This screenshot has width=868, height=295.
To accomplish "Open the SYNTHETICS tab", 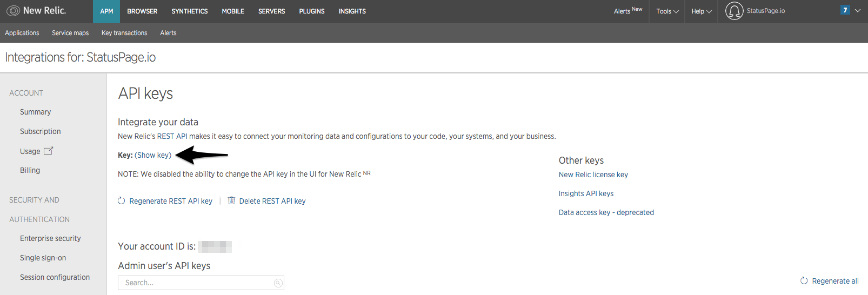I will point(190,11).
